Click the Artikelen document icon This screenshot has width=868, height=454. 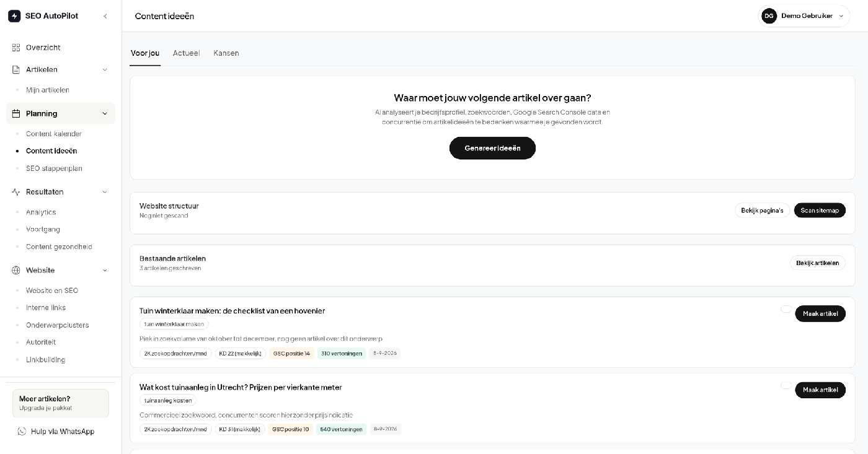pyautogui.click(x=16, y=70)
